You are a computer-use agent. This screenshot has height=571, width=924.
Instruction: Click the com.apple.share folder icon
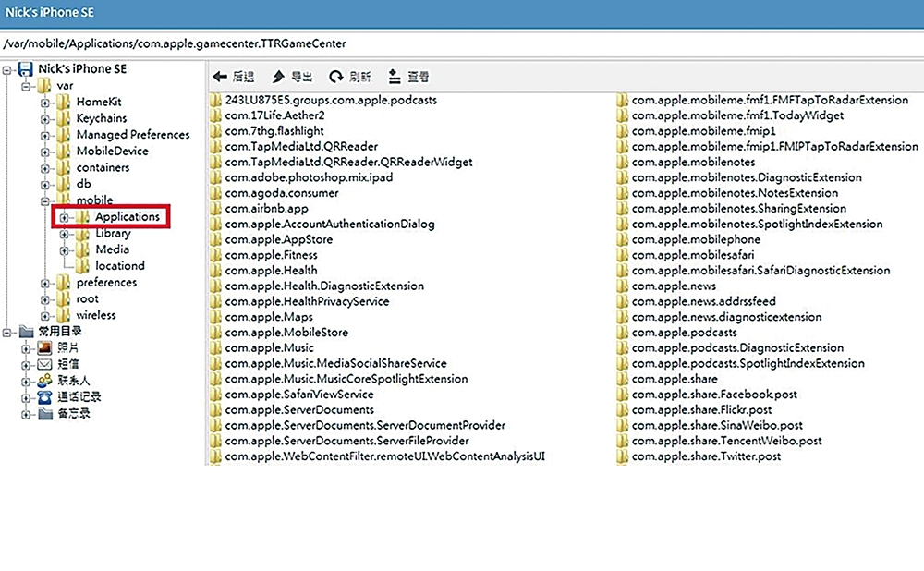click(622, 379)
